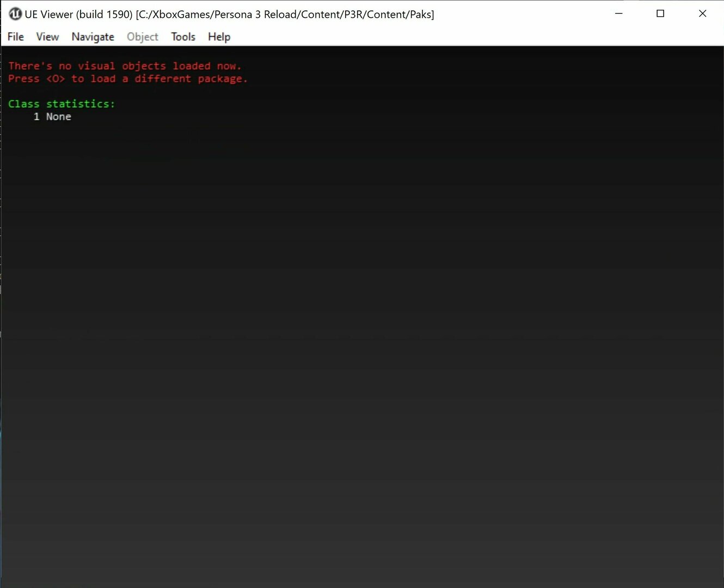Expand the Navigate menu
Screen dimensions: 724x588
coord(93,36)
